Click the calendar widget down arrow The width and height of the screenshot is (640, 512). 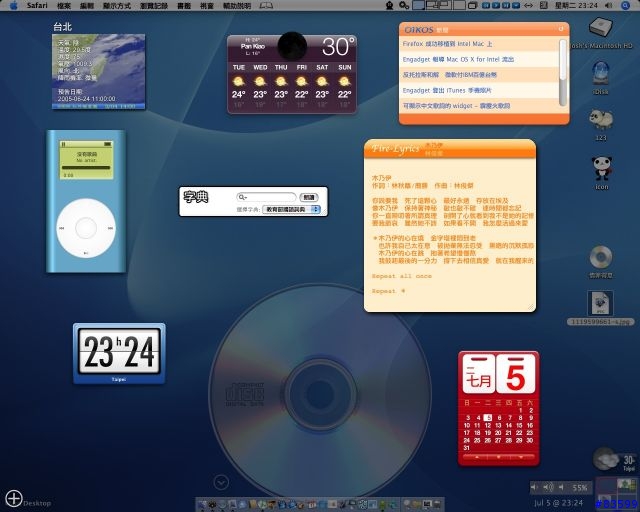pos(521,457)
